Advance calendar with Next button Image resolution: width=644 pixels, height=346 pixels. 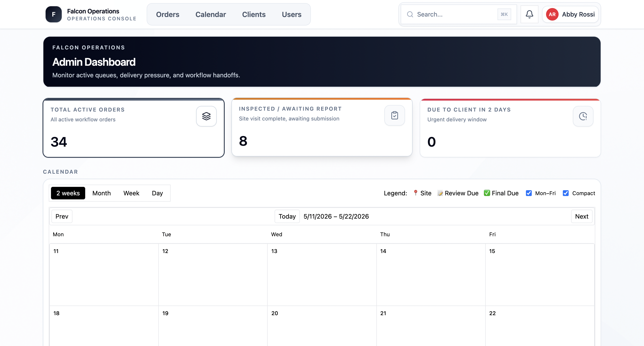click(x=581, y=216)
